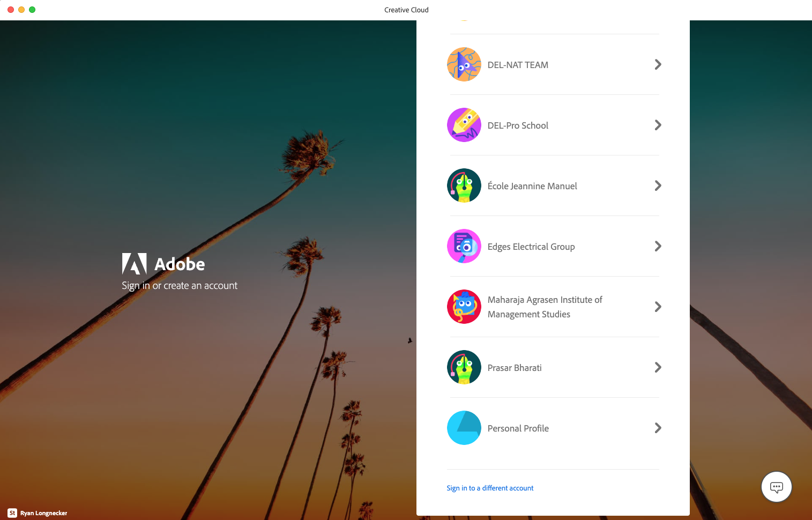The height and width of the screenshot is (520, 812).
Task: Select the École Jeannine Manuel profile name
Action: pyautogui.click(x=532, y=186)
